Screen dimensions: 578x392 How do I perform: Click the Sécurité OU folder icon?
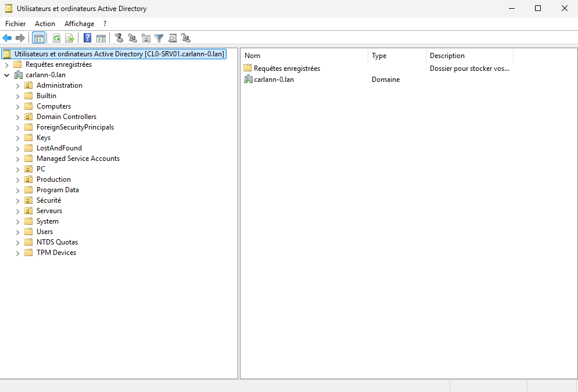(28, 200)
